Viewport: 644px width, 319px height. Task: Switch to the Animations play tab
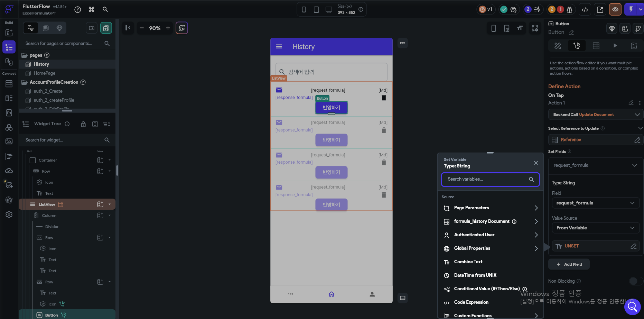tap(615, 46)
